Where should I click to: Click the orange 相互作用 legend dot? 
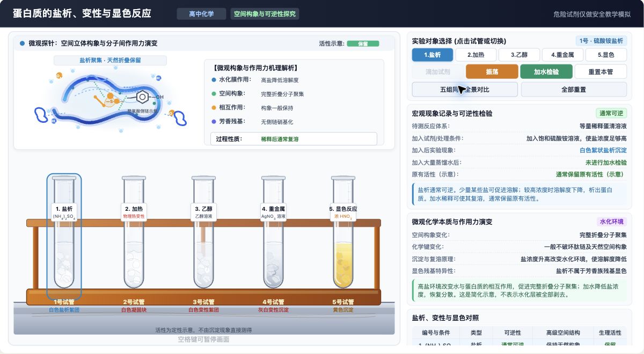pos(214,108)
